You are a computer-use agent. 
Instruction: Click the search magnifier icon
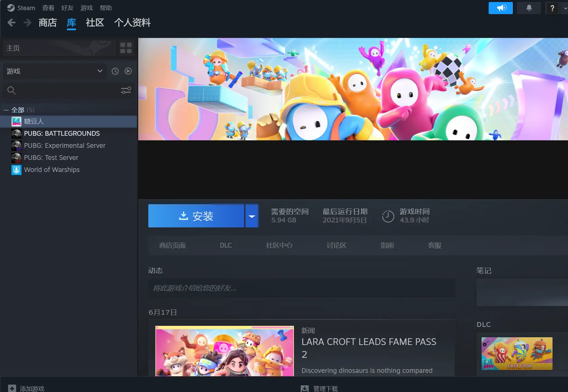[x=11, y=90]
